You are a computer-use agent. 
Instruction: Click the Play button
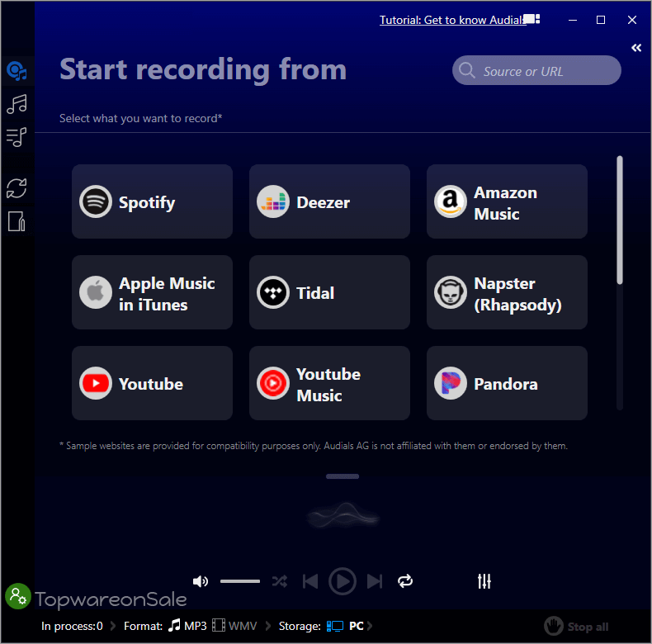pyautogui.click(x=343, y=581)
